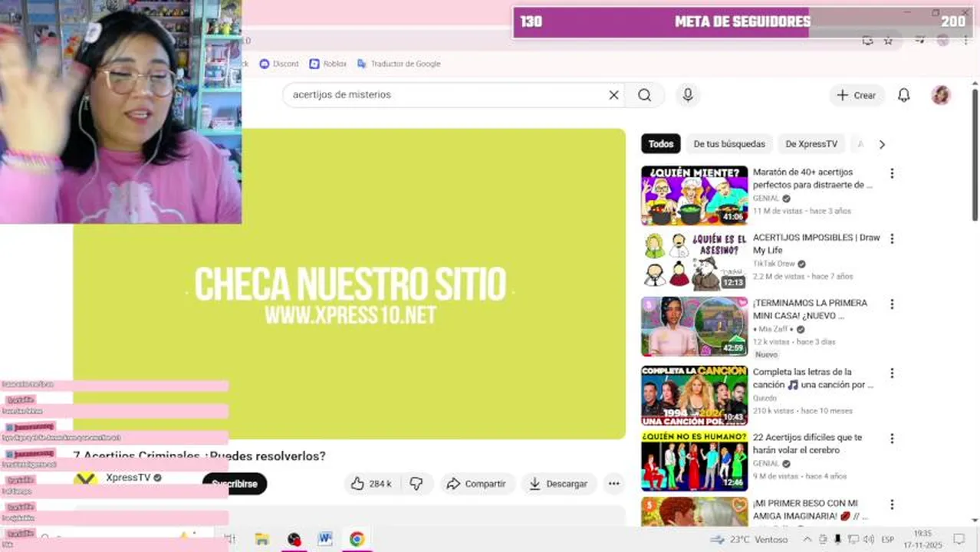Screen dimensions: 980x552
Task: Clear the search box with the X icon
Action: coord(613,95)
